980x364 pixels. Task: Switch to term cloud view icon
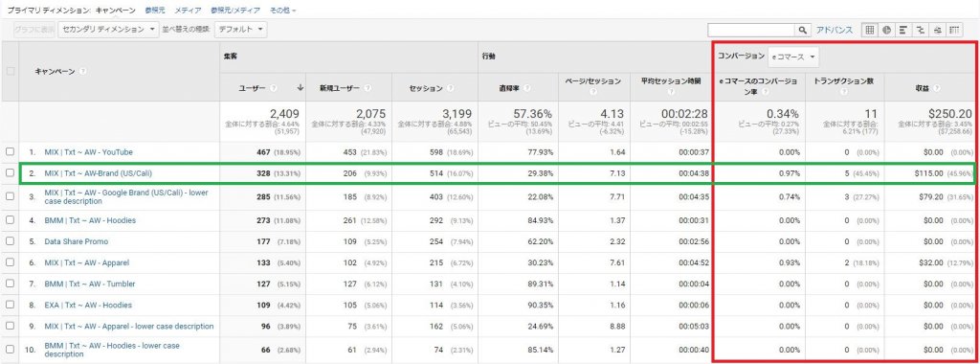click(937, 30)
